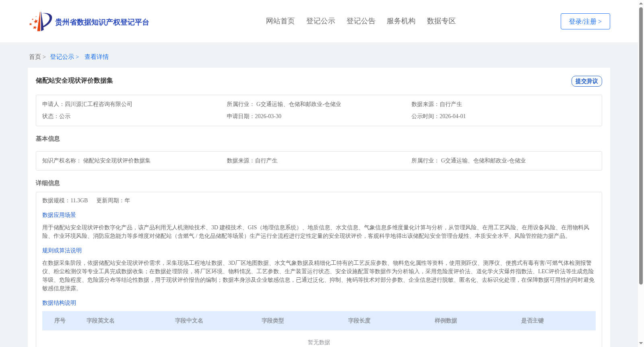Click the 字段长度 column header

[x=359, y=320]
